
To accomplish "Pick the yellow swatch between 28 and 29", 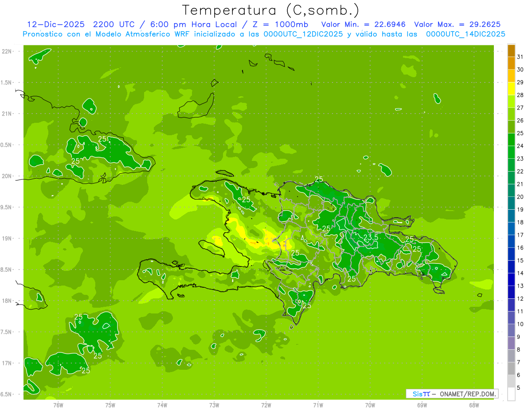I will pyautogui.click(x=511, y=89).
